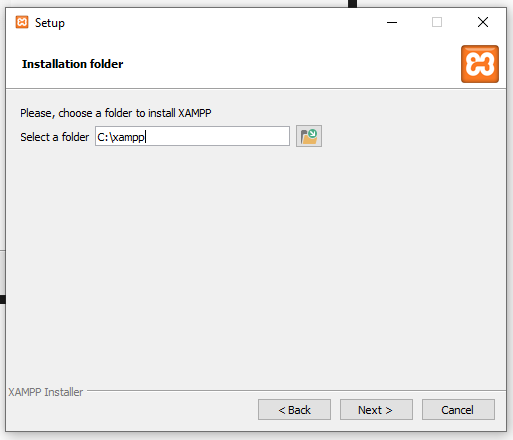This screenshot has height=440, width=513.
Task: Click the small XAMPP icon beside Setup title
Action: pyautogui.click(x=22, y=23)
